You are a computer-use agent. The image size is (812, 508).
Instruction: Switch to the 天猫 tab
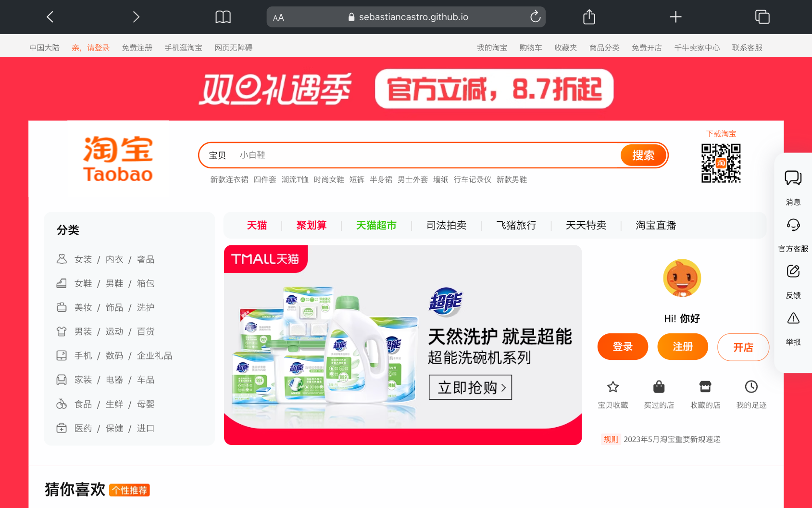(x=257, y=225)
